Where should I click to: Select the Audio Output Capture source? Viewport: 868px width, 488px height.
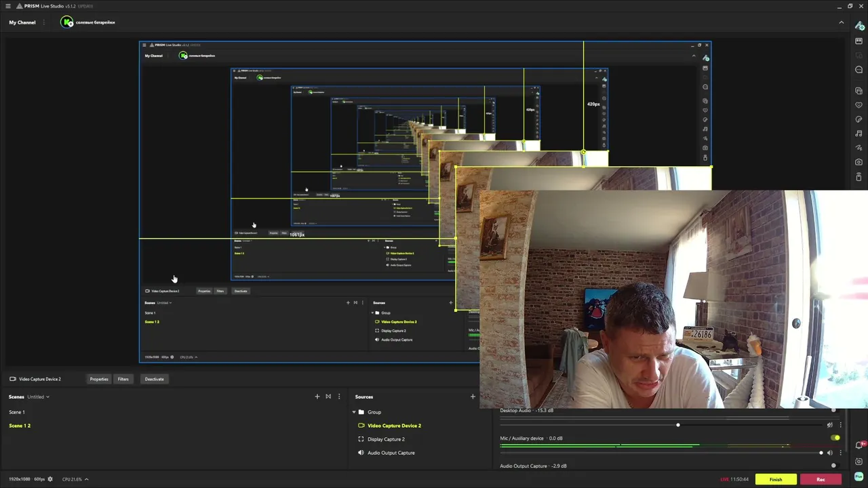pyautogui.click(x=391, y=453)
